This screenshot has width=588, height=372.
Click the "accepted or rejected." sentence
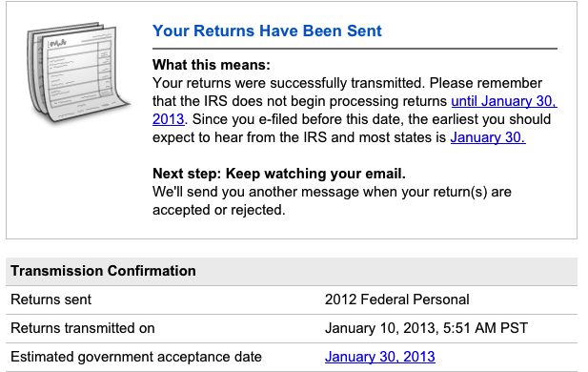click(218, 210)
